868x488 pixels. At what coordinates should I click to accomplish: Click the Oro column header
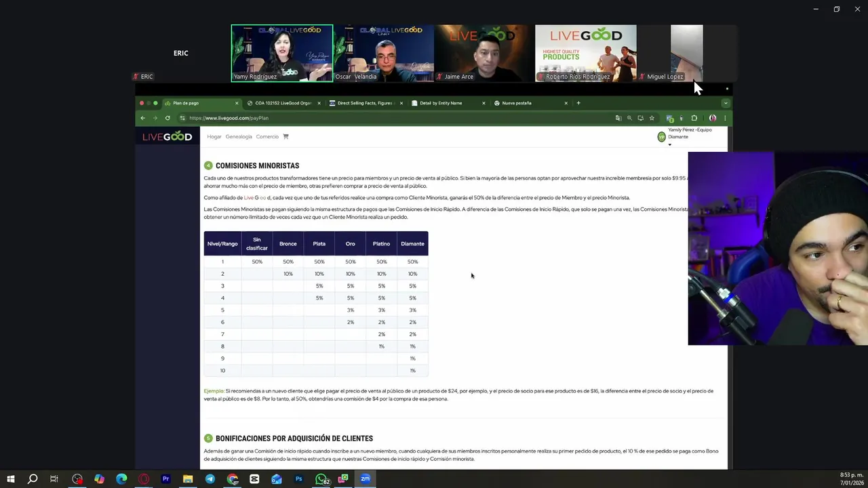pos(350,244)
